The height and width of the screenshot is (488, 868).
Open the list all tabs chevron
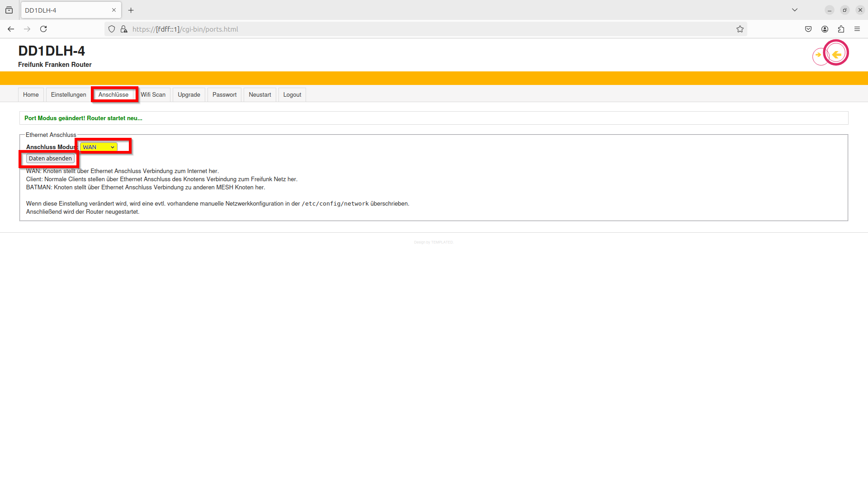[x=794, y=10]
